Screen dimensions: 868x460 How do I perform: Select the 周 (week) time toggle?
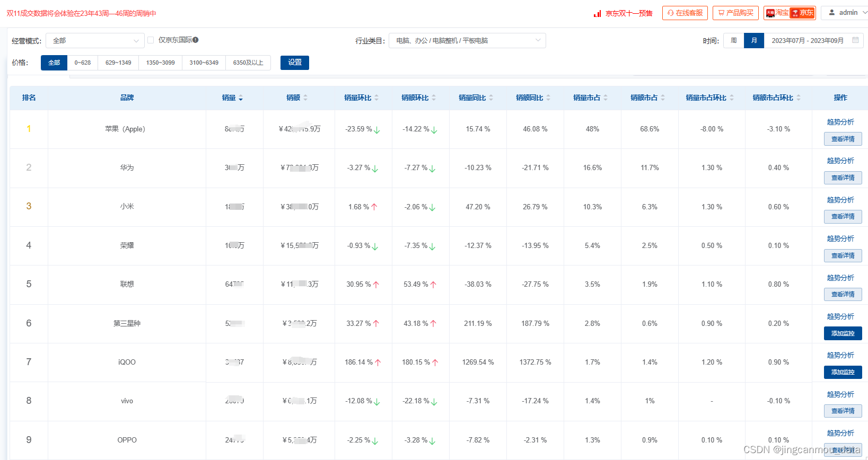tap(734, 40)
